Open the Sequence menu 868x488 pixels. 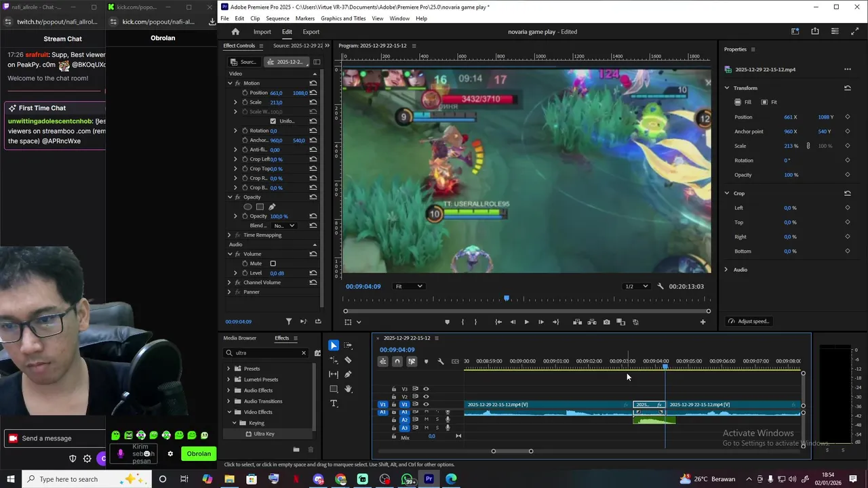coord(277,18)
